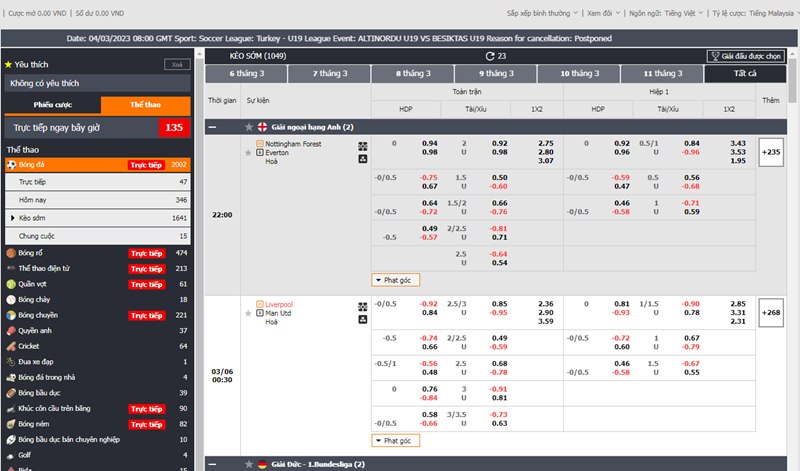Open the live stream icon for Nottingham Forest match

[x=362, y=159]
